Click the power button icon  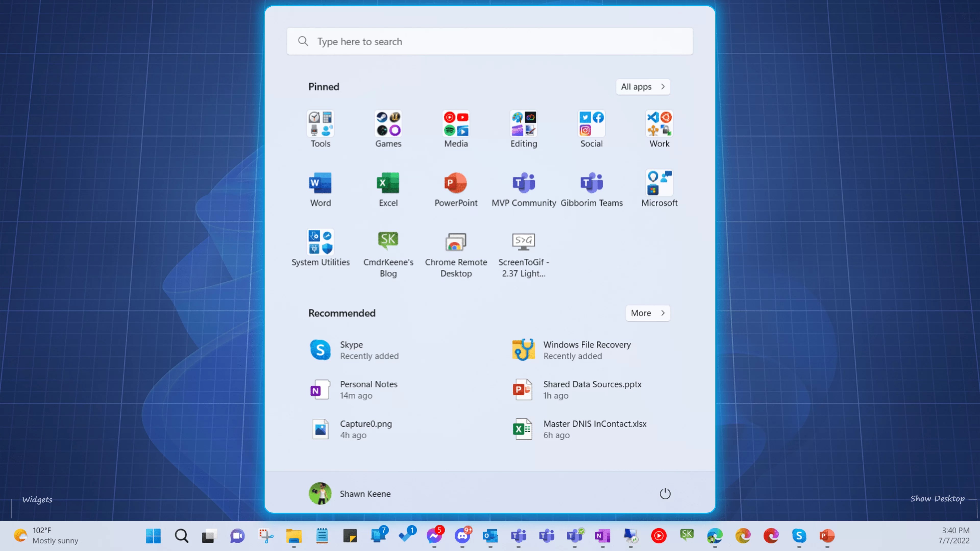(x=665, y=494)
